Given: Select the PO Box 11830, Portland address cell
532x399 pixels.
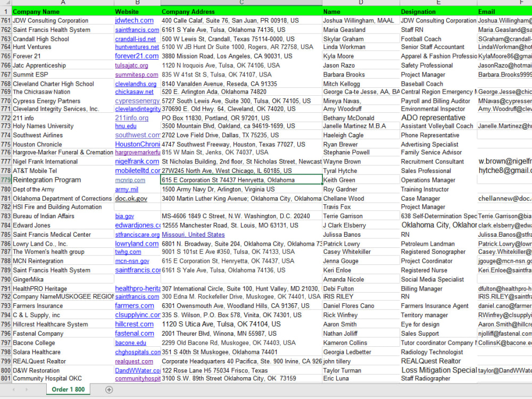Looking at the screenshot, I should (x=241, y=118).
